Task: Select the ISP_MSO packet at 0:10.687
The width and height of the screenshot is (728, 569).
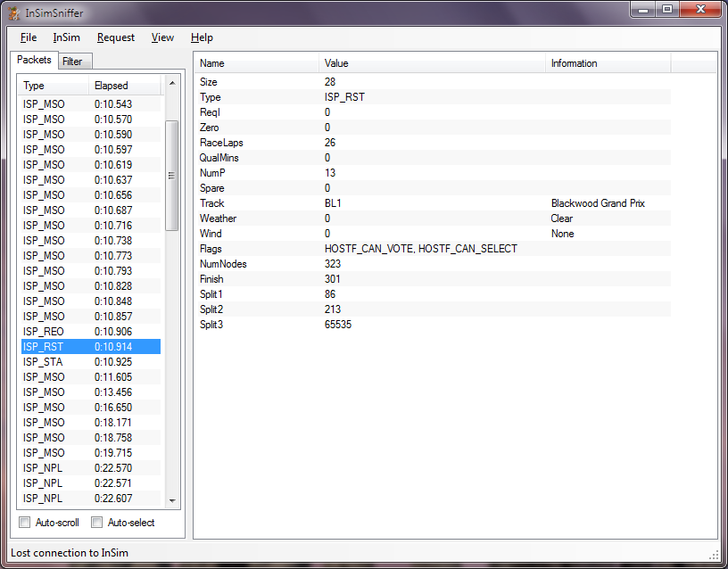Action: pyautogui.click(x=91, y=210)
